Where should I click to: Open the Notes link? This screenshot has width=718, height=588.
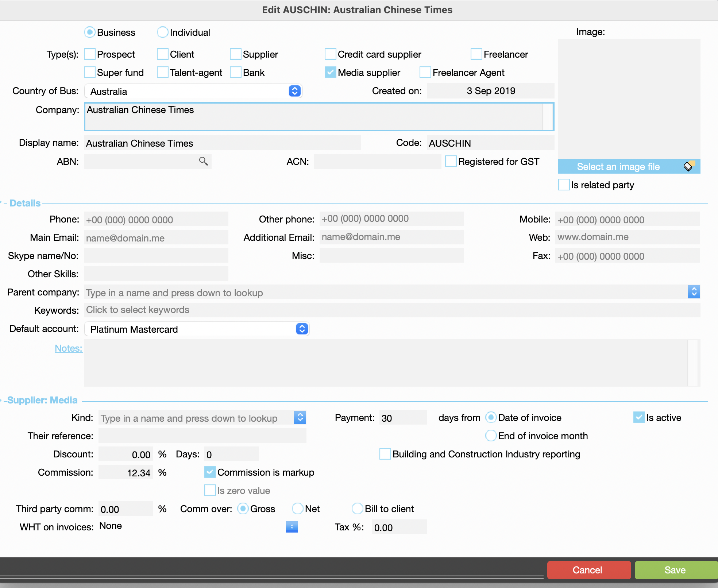68,348
